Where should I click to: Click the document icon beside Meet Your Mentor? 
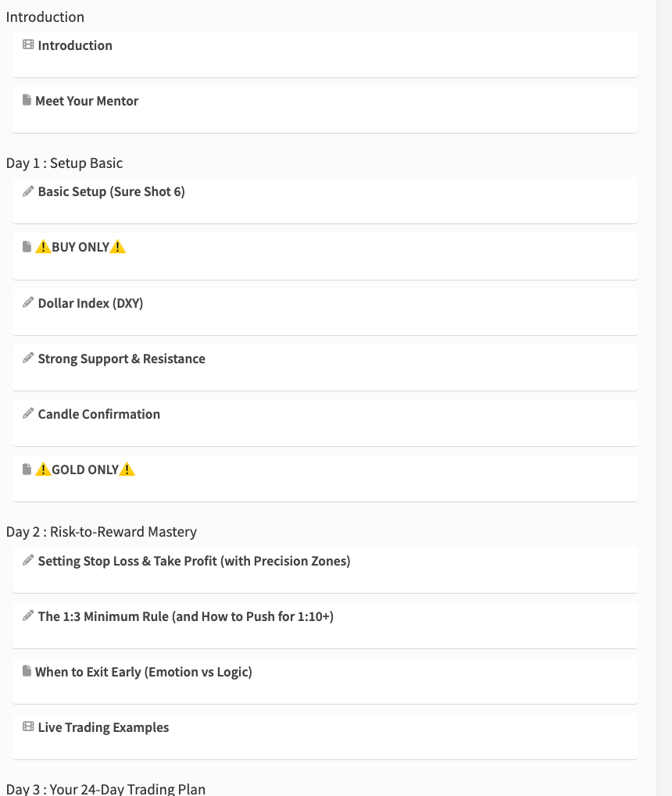pyautogui.click(x=27, y=100)
